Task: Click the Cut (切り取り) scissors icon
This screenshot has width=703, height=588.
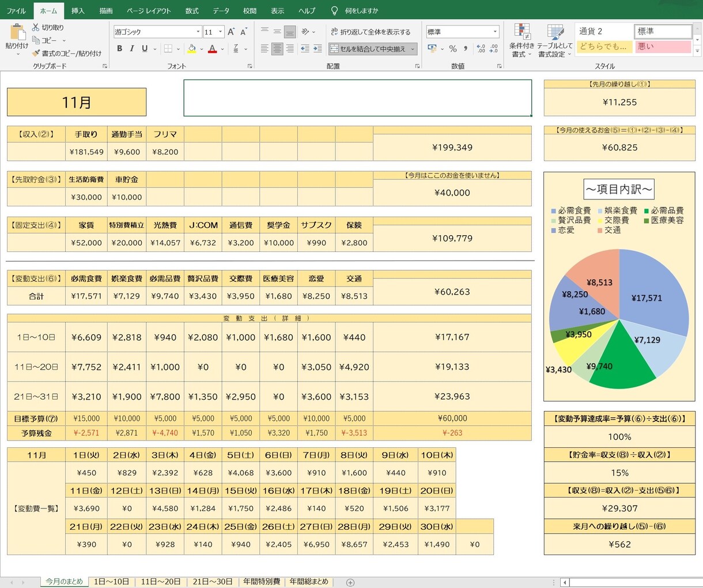Action: [x=36, y=27]
